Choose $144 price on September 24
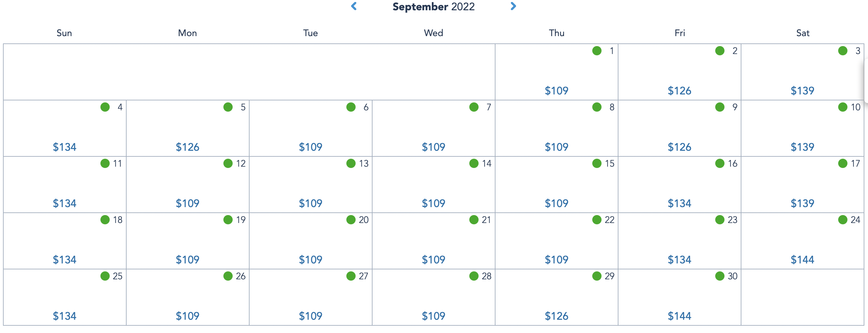This screenshot has width=868, height=333. (802, 259)
